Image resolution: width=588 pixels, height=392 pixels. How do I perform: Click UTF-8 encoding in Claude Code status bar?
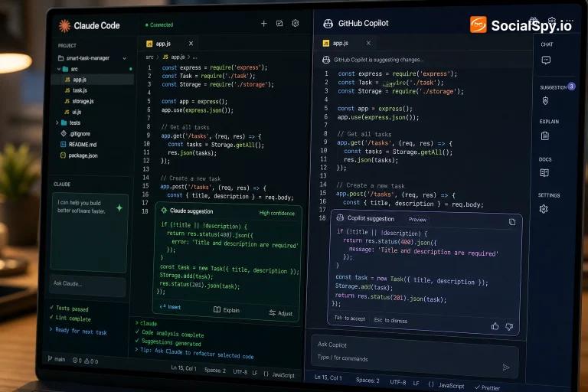(x=240, y=372)
